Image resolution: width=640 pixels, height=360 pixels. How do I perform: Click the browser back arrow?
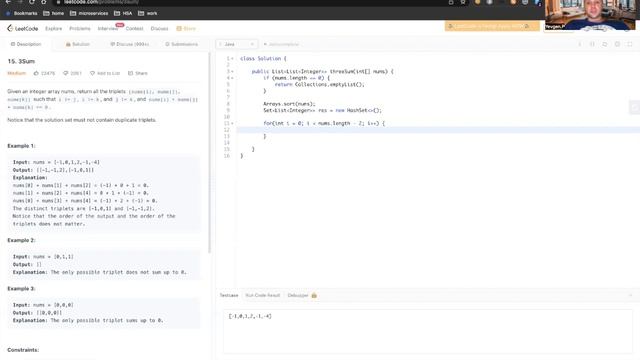click(8, 2)
